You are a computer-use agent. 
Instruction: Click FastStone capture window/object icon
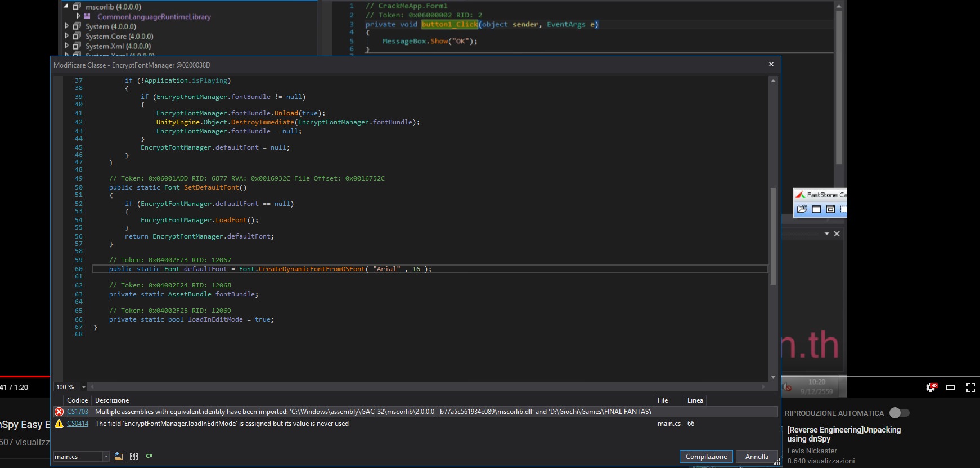pos(830,209)
